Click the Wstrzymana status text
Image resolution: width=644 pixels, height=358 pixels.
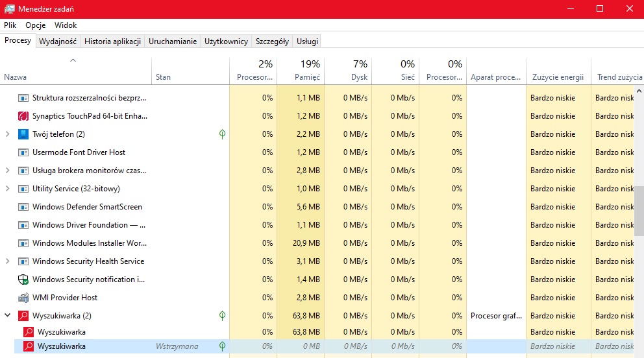(x=177, y=346)
